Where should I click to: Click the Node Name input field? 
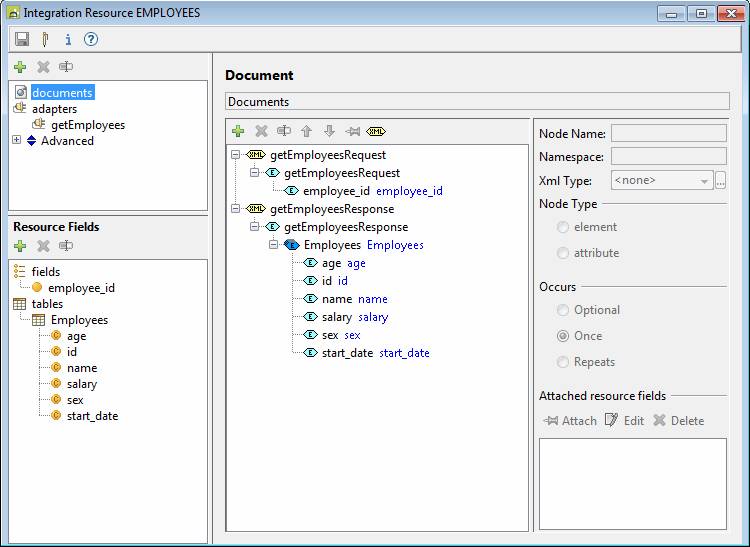pos(668,133)
